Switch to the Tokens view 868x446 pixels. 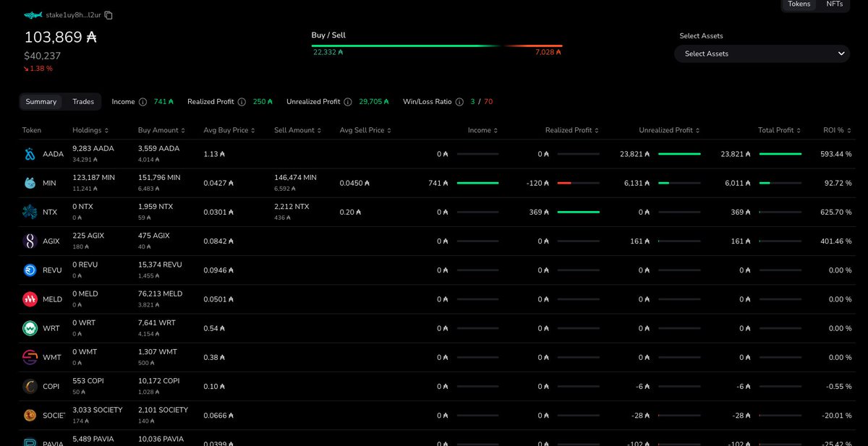pyautogui.click(x=799, y=4)
